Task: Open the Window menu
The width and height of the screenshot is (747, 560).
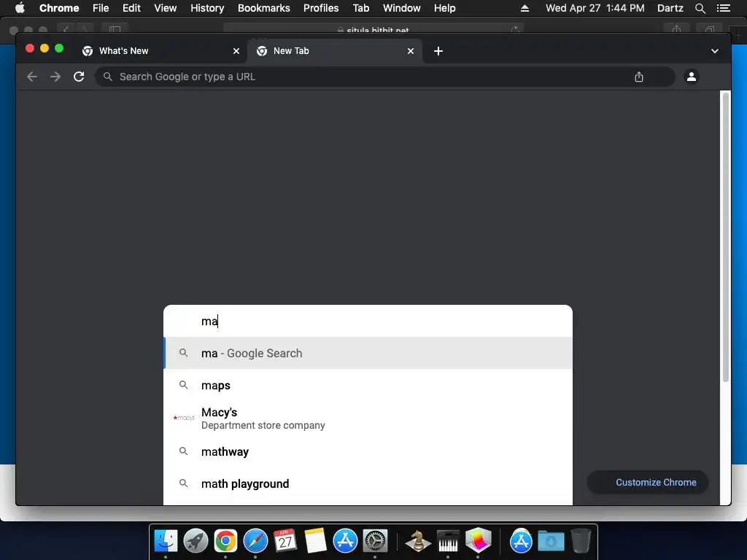Action: pyautogui.click(x=402, y=8)
